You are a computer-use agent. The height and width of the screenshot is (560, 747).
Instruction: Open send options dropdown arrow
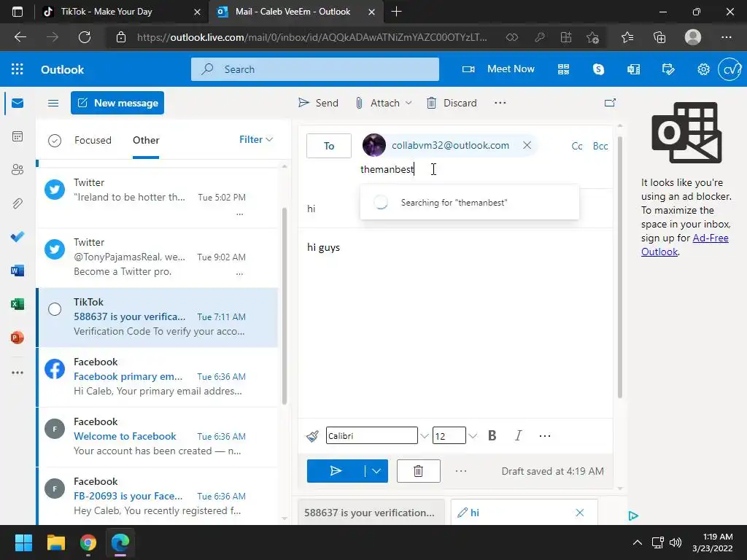click(x=376, y=471)
